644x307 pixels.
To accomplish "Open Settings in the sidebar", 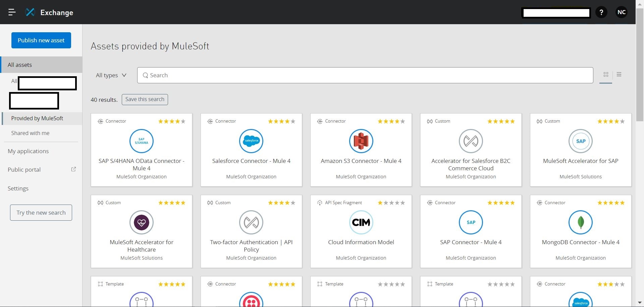I will tap(18, 188).
